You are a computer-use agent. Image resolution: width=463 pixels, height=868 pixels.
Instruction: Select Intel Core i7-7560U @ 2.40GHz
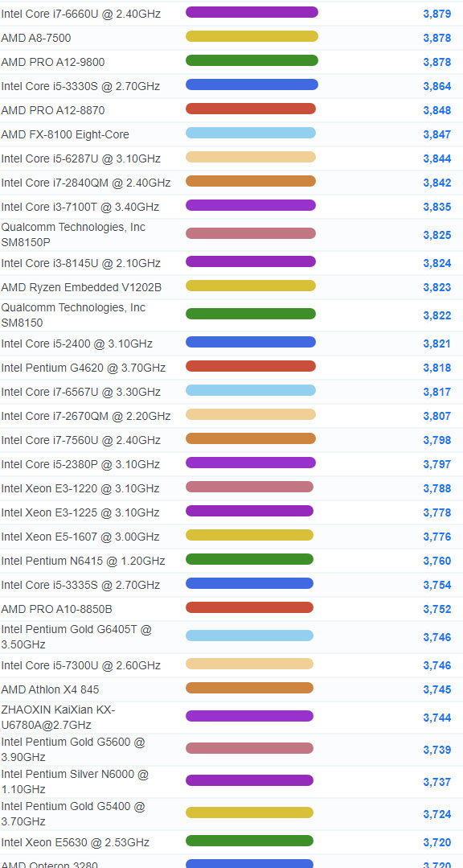80,440
